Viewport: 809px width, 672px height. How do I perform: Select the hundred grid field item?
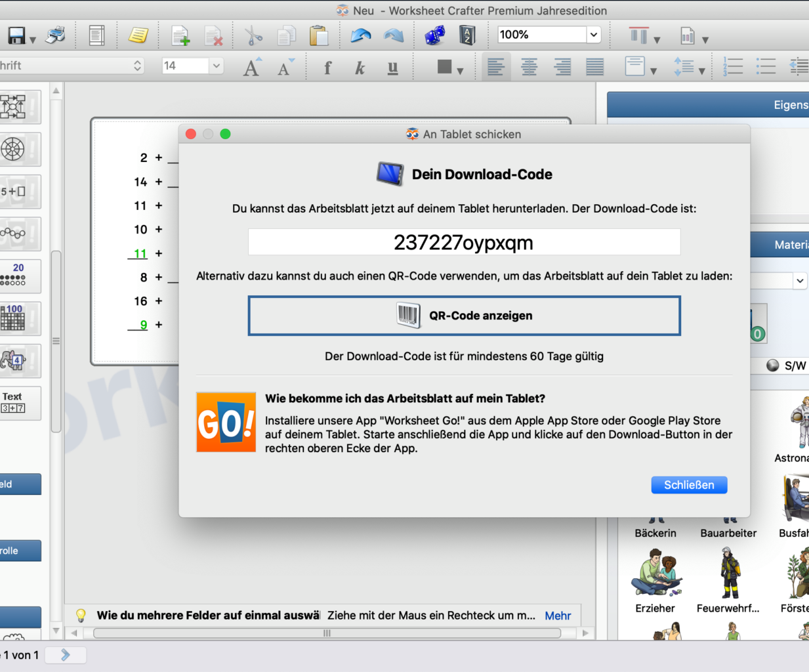(x=14, y=318)
